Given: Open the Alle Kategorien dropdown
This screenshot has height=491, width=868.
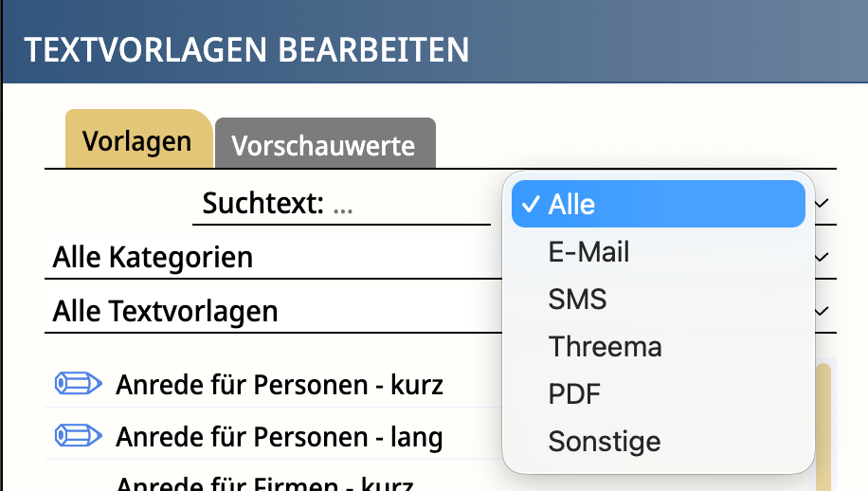Looking at the screenshot, I should [440, 257].
